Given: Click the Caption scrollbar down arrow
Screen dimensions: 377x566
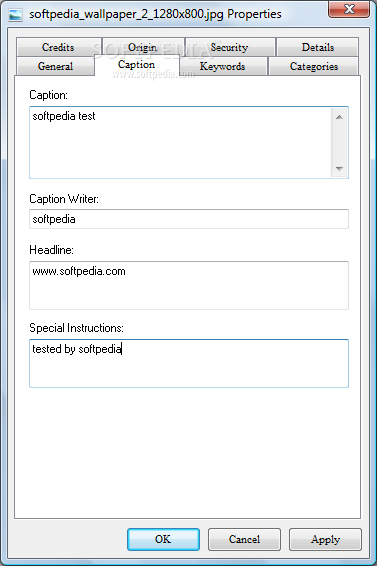Looking at the screenshot, I should point(339,168).
